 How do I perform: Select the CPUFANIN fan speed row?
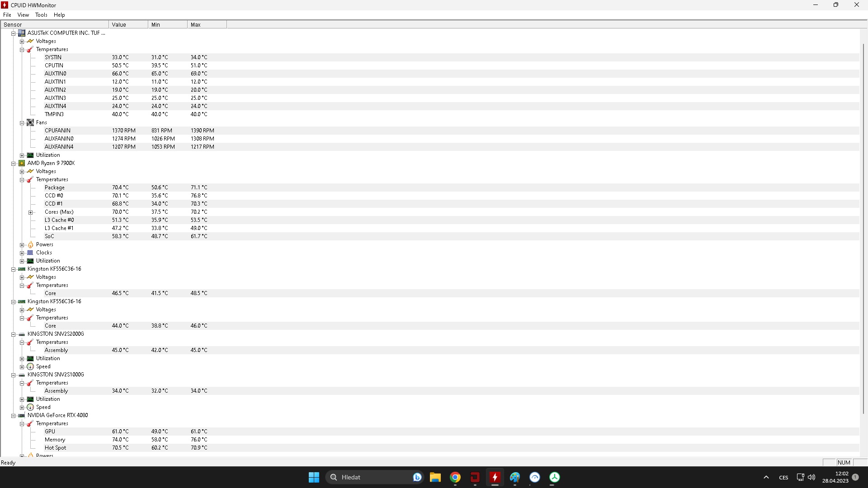57,131
